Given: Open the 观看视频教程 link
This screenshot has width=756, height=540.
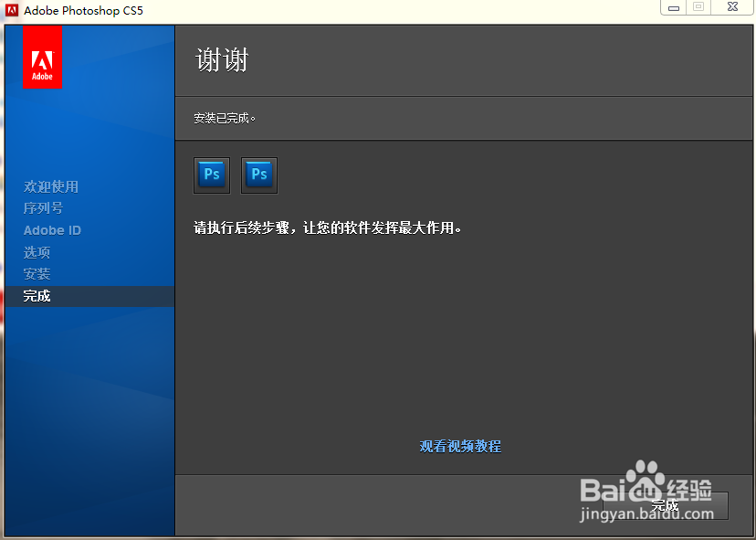Looking at the screenshot, I should pos(460,447).
